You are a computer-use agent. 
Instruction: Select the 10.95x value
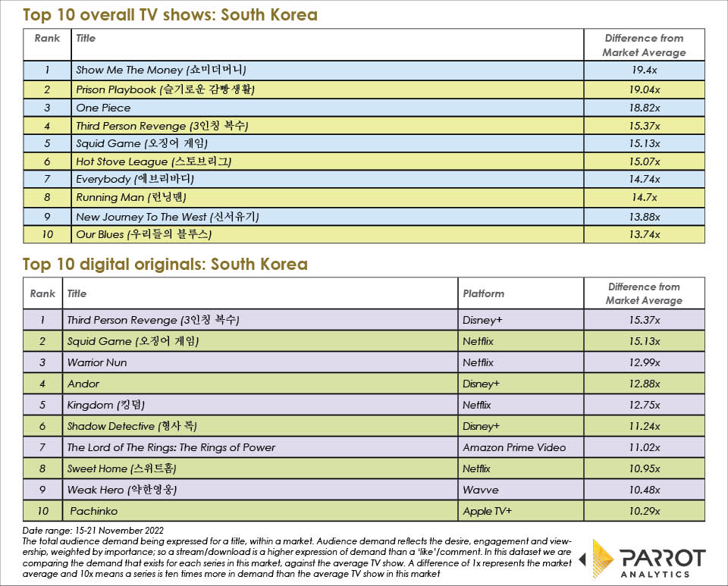645,468
